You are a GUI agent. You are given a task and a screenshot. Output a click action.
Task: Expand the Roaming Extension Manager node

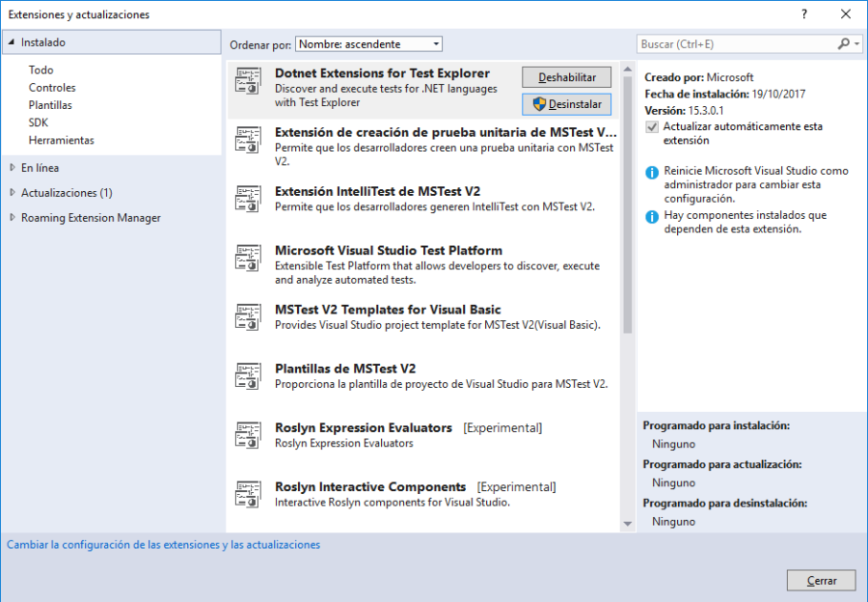(13, 218)
